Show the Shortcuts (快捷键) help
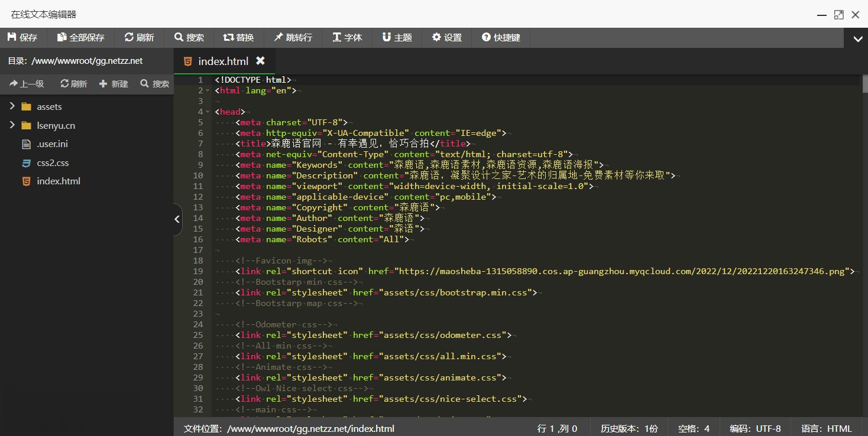This screenshot has height=436, width=868. click(501, 37)
